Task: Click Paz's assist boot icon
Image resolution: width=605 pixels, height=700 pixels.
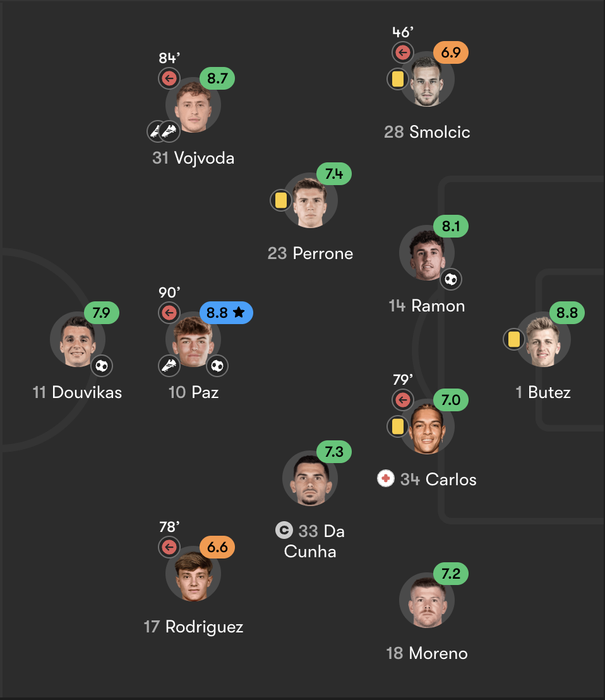Action: click(x=169, y=365)
